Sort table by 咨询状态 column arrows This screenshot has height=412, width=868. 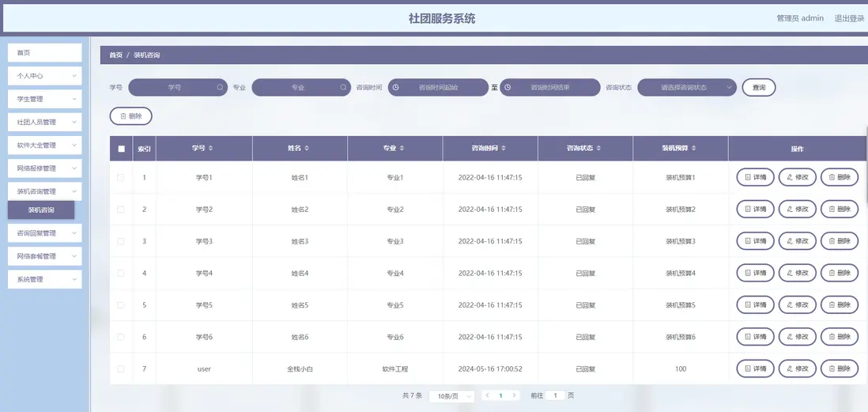(x=598, y=149)
